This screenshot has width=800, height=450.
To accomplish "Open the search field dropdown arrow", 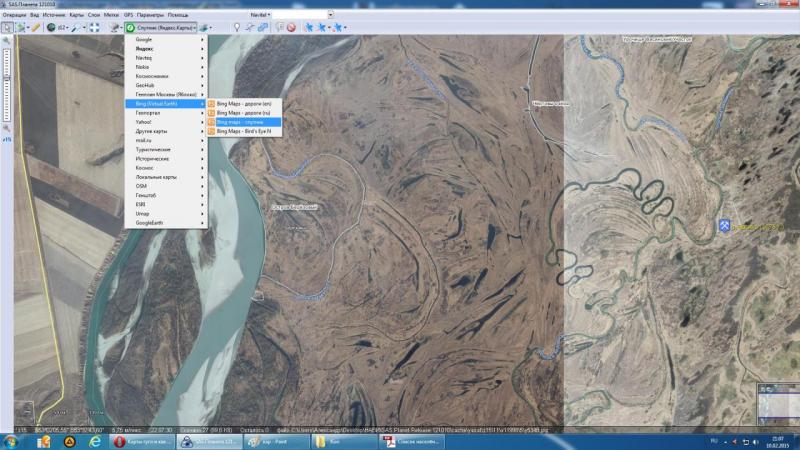I will coord(331,15).
